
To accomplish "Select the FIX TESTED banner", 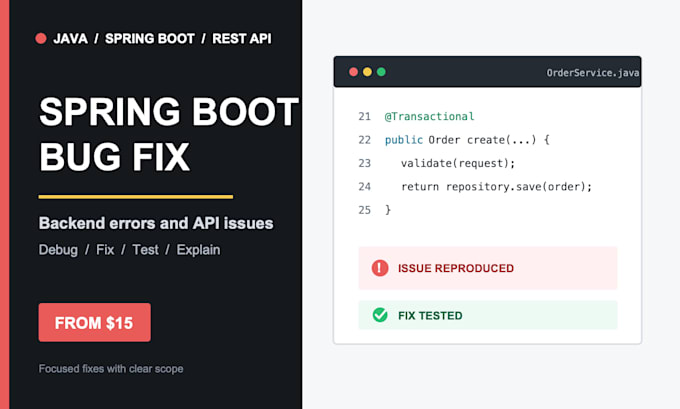I will (488, 315).
